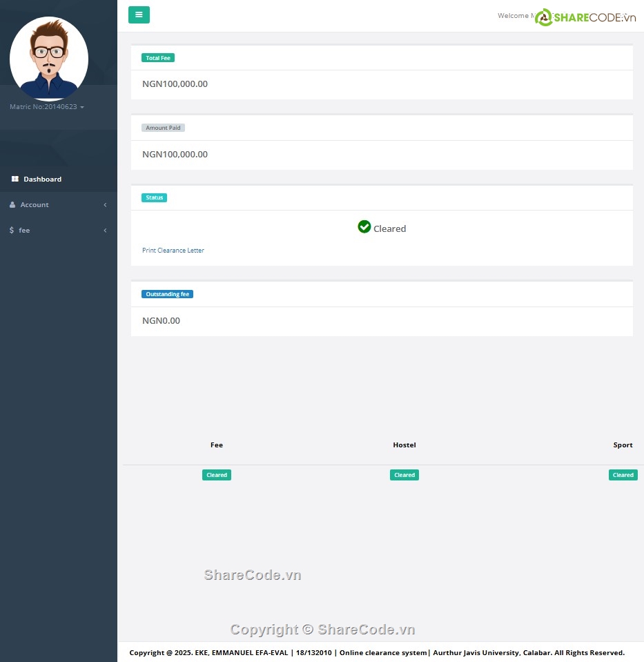Open the Dashboard menu item
644x662 pixels.
click(x=59, y=179)
